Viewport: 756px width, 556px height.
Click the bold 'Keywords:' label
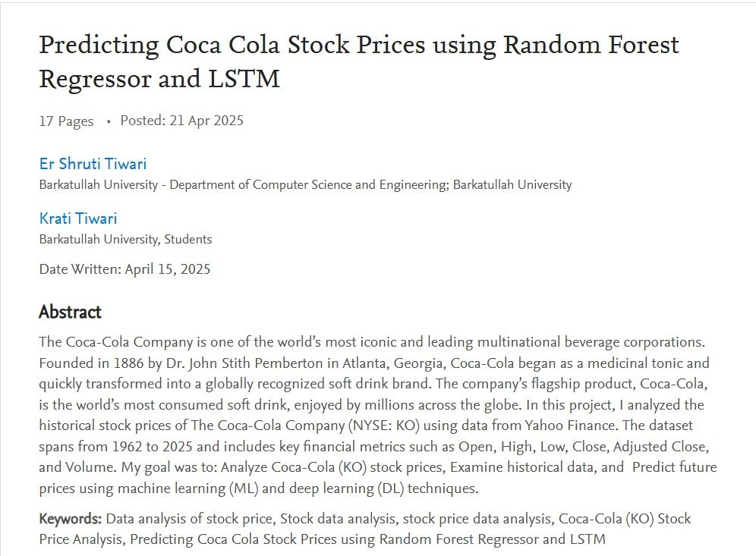tap(71, 518)
